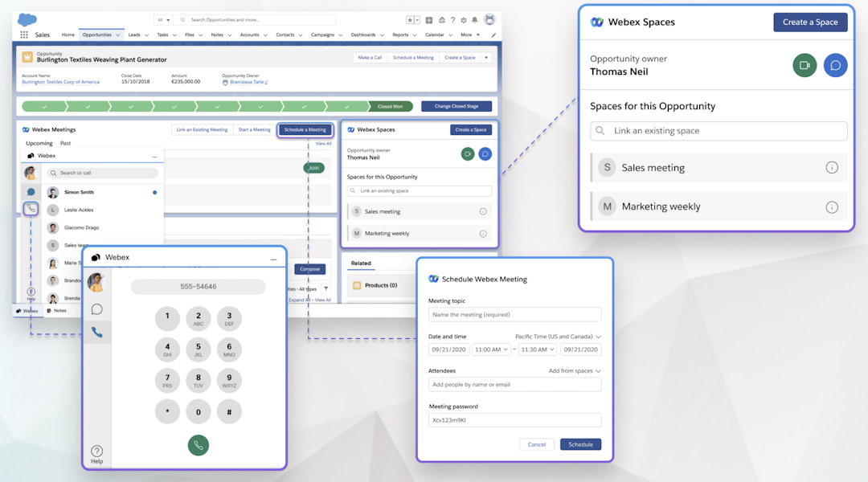The image size is (868, 482).
Task: Click the Closed Won path stage
Action: coord(391,106)
